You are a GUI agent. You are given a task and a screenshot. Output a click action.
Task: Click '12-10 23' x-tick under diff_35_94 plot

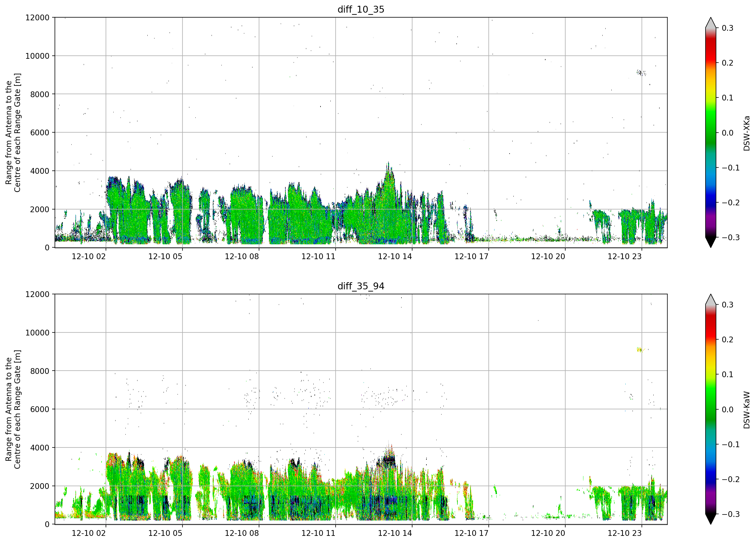coord(625,533)
